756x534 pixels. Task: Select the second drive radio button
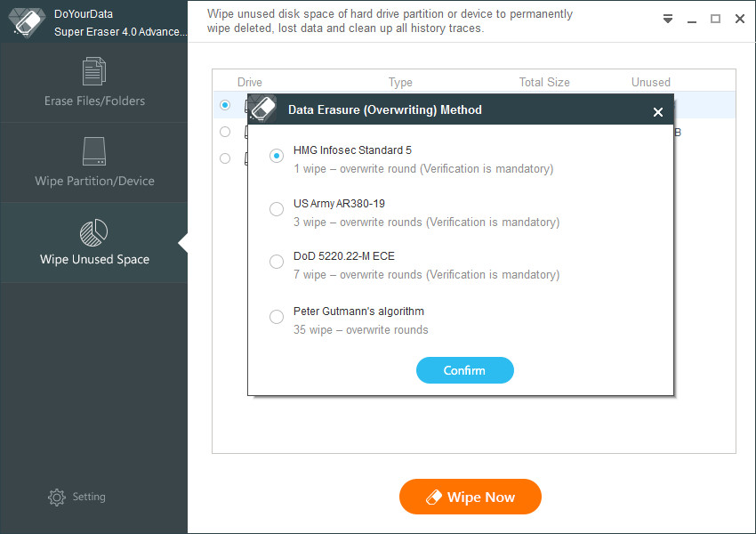click(225, 132)
